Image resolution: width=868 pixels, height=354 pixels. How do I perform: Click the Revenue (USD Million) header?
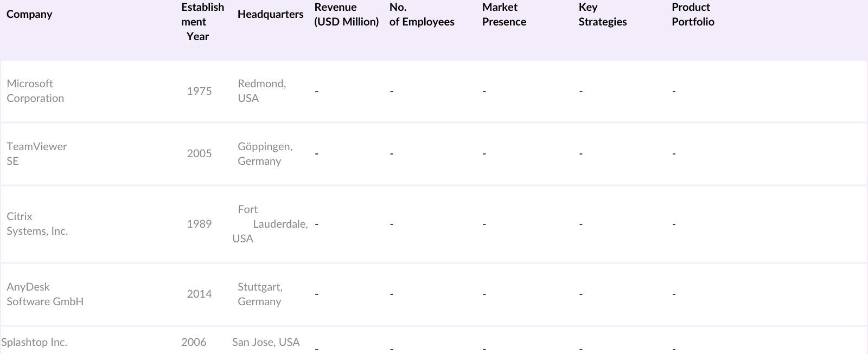coord(346,15)
